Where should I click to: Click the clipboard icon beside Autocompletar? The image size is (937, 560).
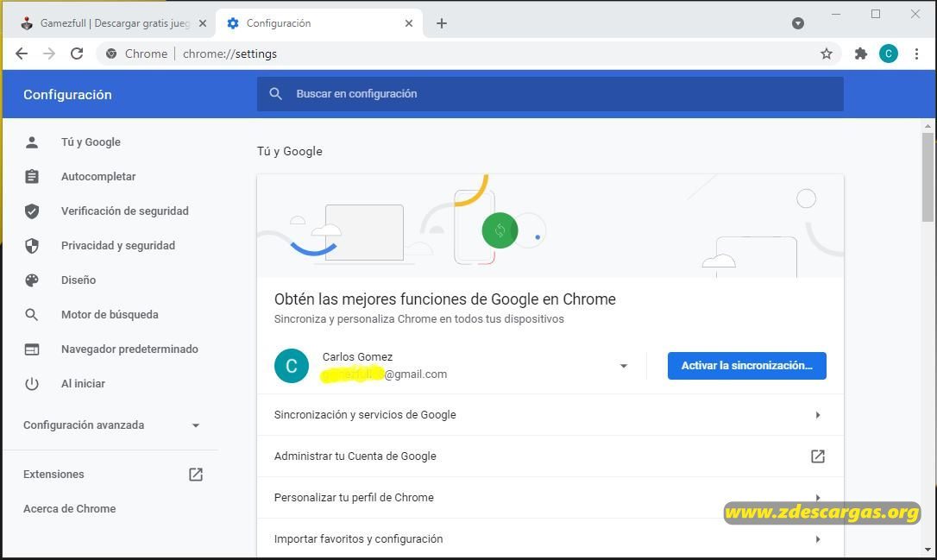tap(32, 177)
